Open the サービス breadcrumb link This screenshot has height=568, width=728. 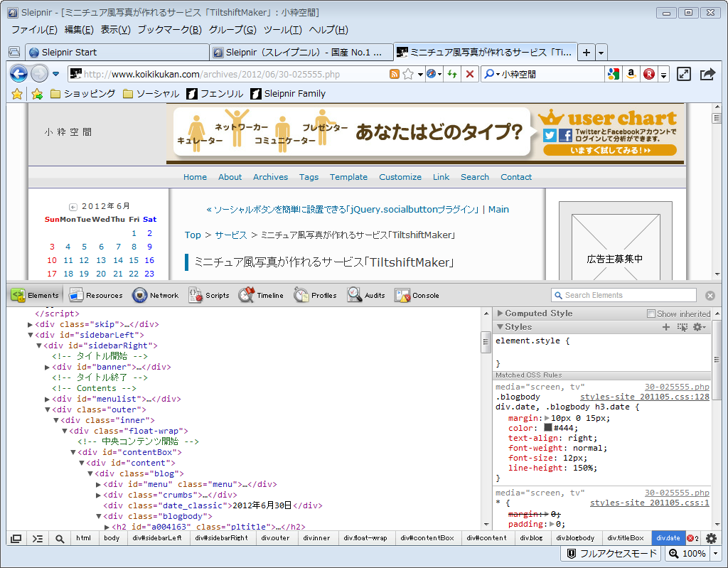pyautogui.click(x=231, y=235)
